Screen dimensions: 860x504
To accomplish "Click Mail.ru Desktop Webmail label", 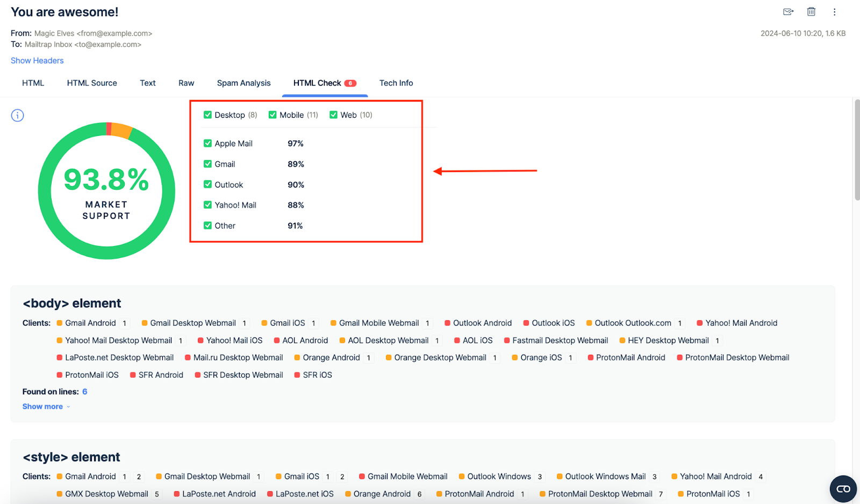I will pos(238,357).
